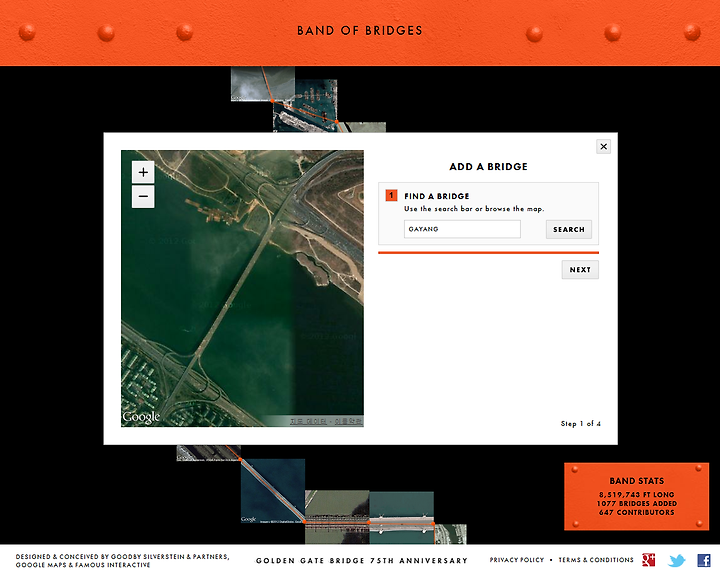Click the cloudy bridge tile at top
The height and width of the screenshot is (576, 720).
coord(263,84)
